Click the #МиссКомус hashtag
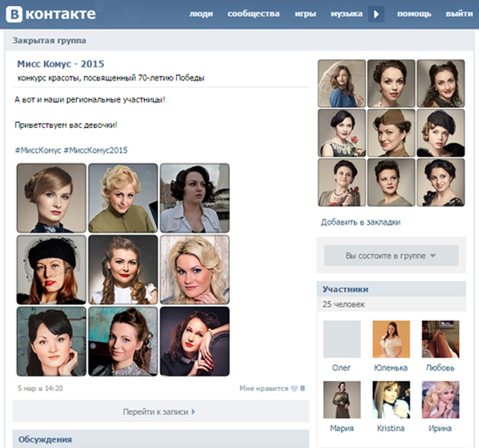Screen dimensions: 479x448 [x=38, y=150]
